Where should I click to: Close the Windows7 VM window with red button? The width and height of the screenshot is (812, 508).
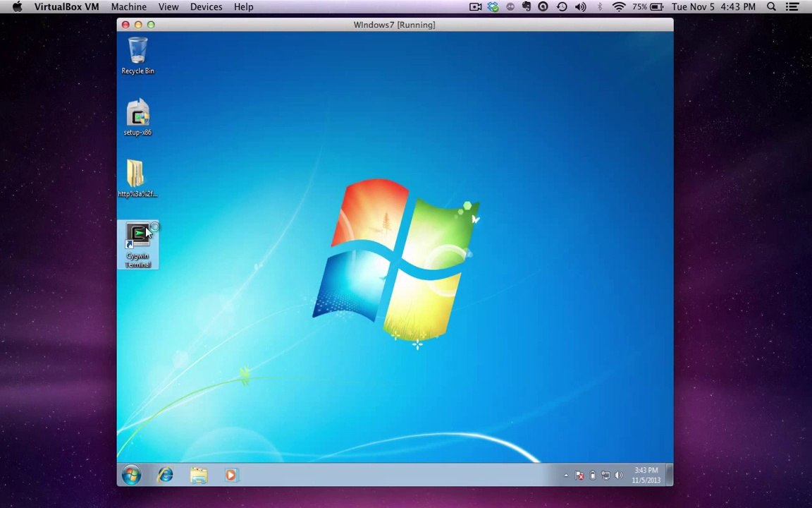tap(125, 25)
